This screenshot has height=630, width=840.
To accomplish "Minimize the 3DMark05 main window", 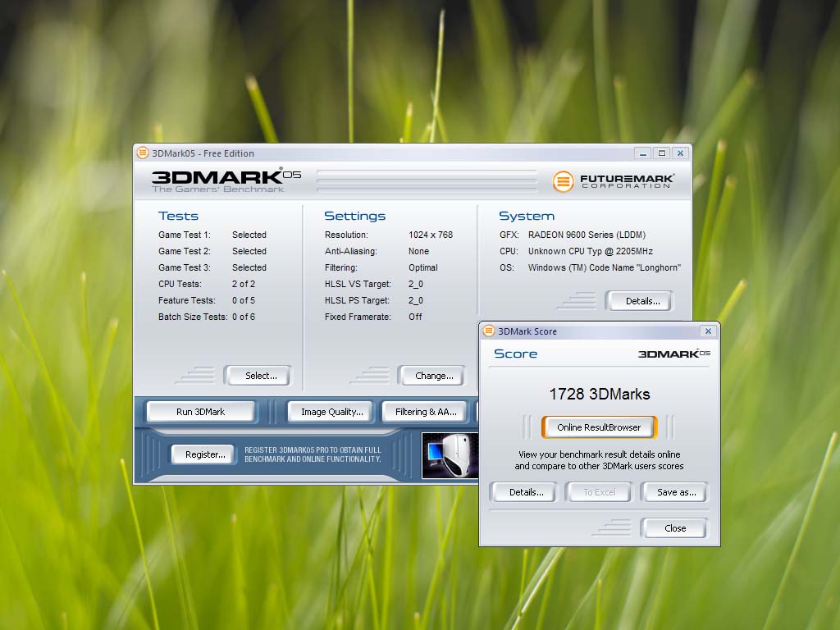I will click(642, 153).
